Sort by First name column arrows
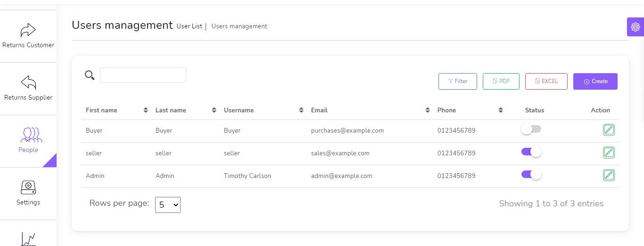644x246 pixels. pyautogui.click(x=146, y=110)
